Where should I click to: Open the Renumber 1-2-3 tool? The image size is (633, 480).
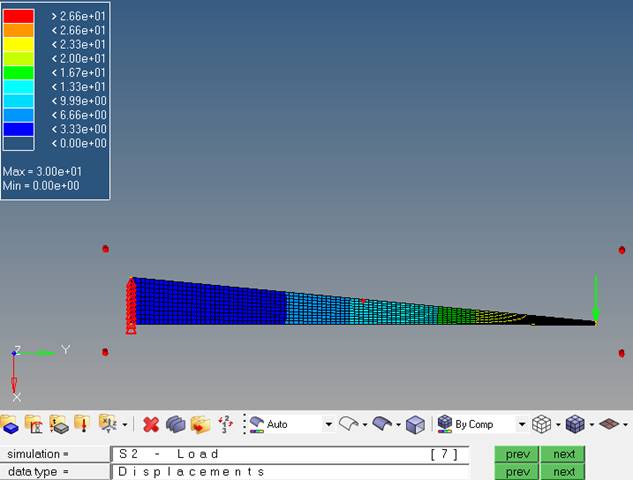pos(225,425)
